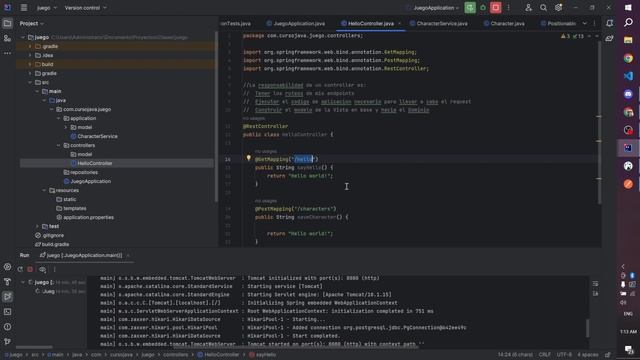Image resolution: width=640 pixels, height=360 pixels.
Task: Open the Project tool window icon
Action: click(7, 23)
